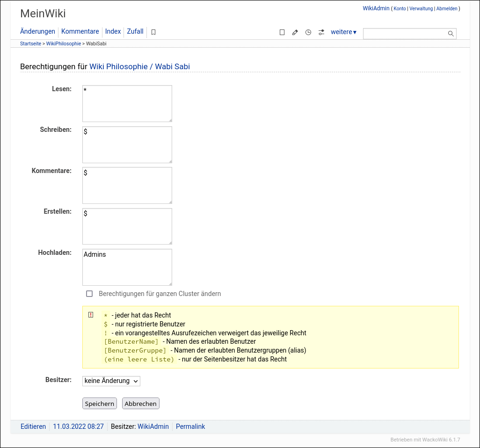Image resolution: width=480 pixels, height=448 pixels.
Task: Click the sliders settings icon in the toolbar
Action: (321, 32)
